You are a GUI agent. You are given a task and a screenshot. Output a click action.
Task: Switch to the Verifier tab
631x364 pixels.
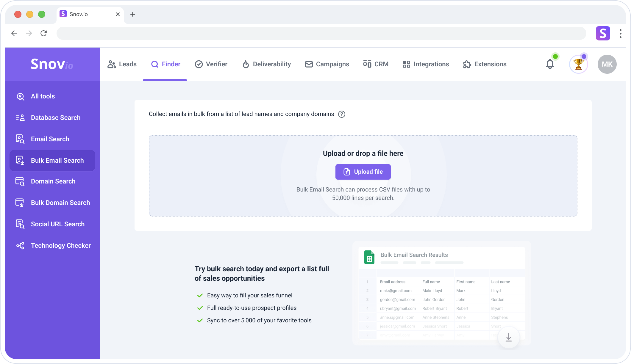(x=211, y=64)
